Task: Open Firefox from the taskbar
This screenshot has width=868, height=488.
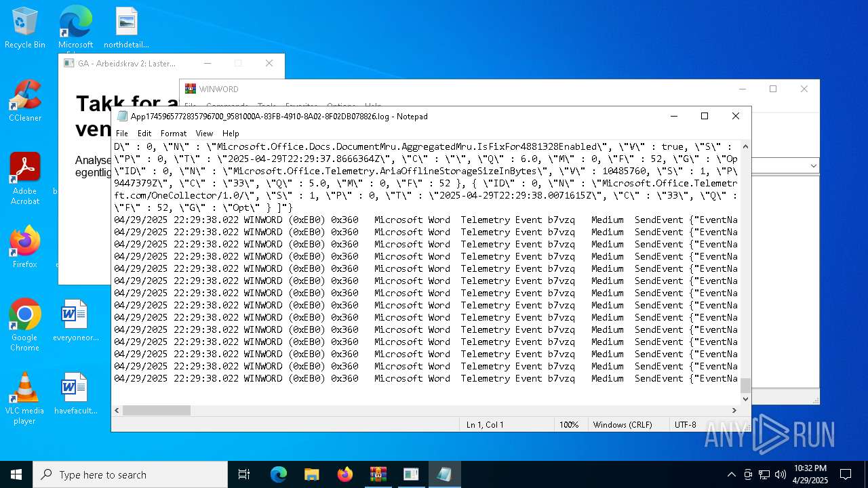Action: 344,474
